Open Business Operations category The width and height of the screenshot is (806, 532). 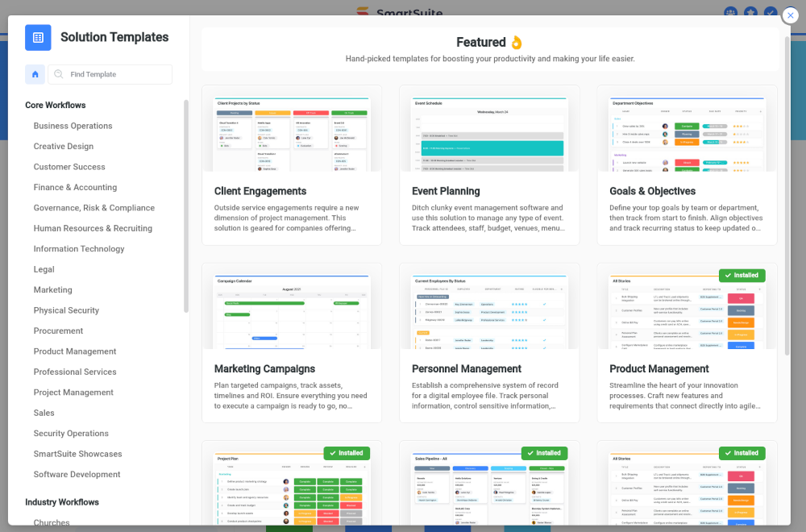(73, 126)
